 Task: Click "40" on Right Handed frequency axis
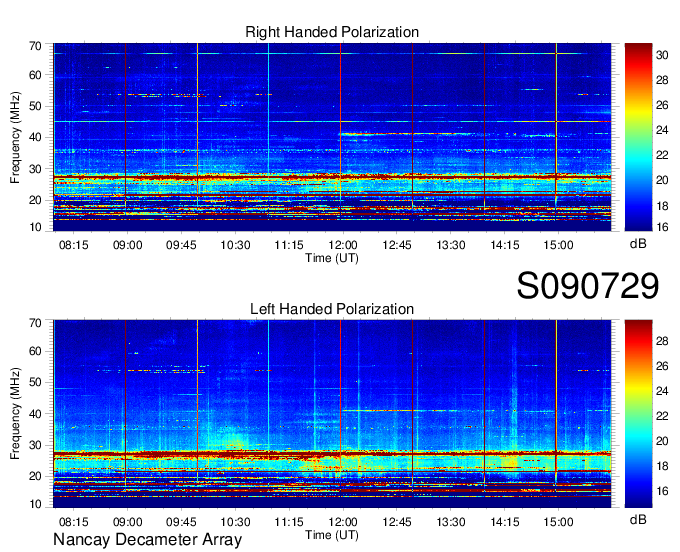(35, 137)
